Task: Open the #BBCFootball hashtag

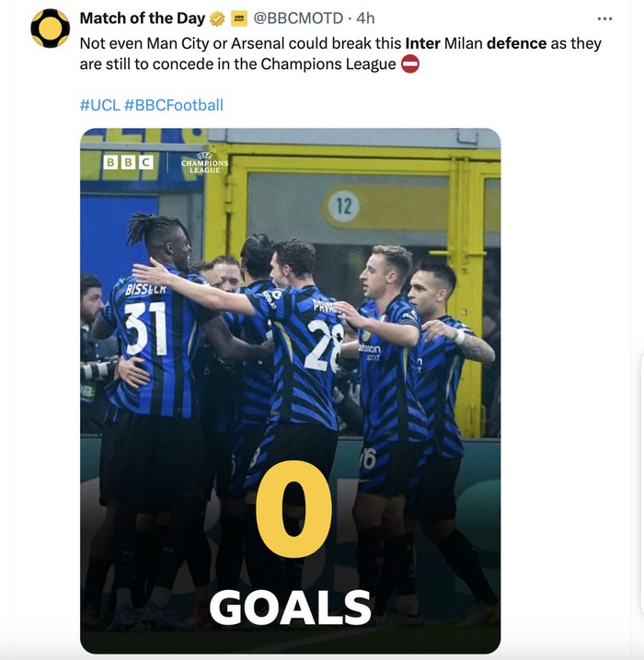Action: tap(174, 105)
